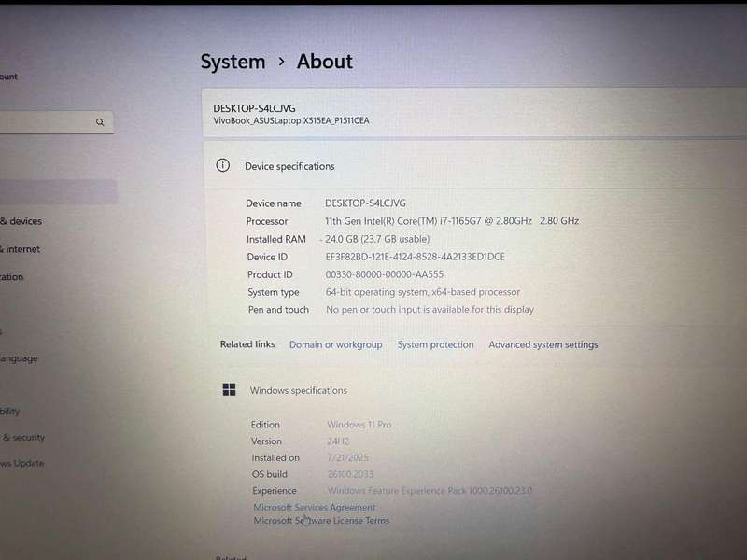Click the 'No pen or touch input' value
747x560 pixels.
click(x=430, y=310)
